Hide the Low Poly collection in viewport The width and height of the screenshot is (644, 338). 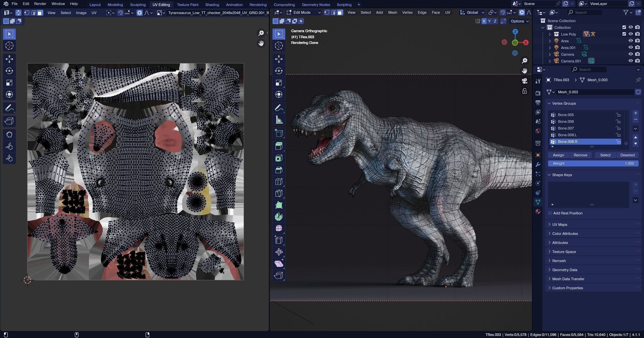(631, 34)
